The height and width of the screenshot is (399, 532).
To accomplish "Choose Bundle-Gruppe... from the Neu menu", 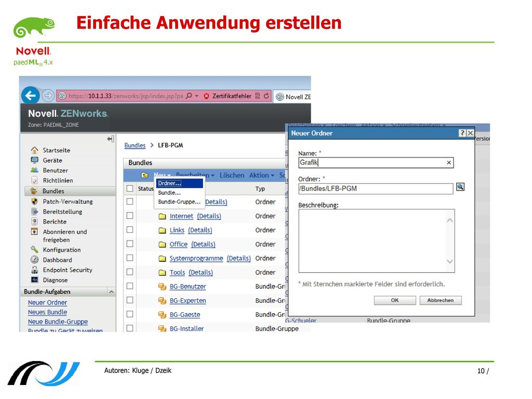I will point(179,202).
